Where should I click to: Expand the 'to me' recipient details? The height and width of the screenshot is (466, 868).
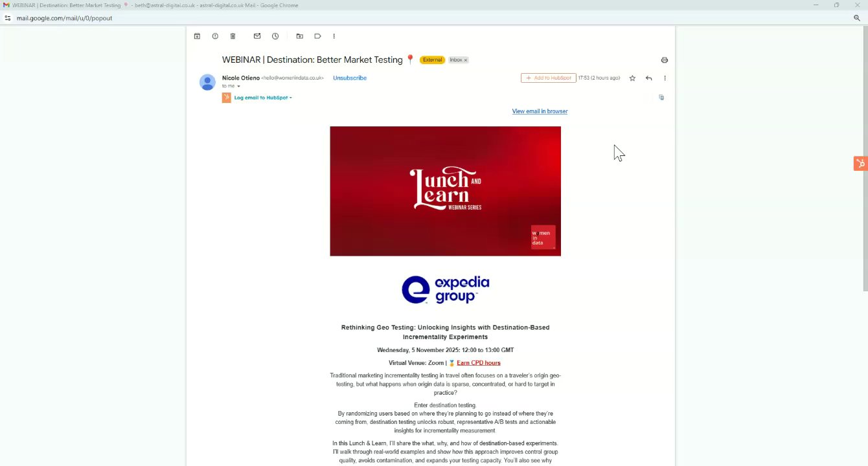click(x=238, y=86)
